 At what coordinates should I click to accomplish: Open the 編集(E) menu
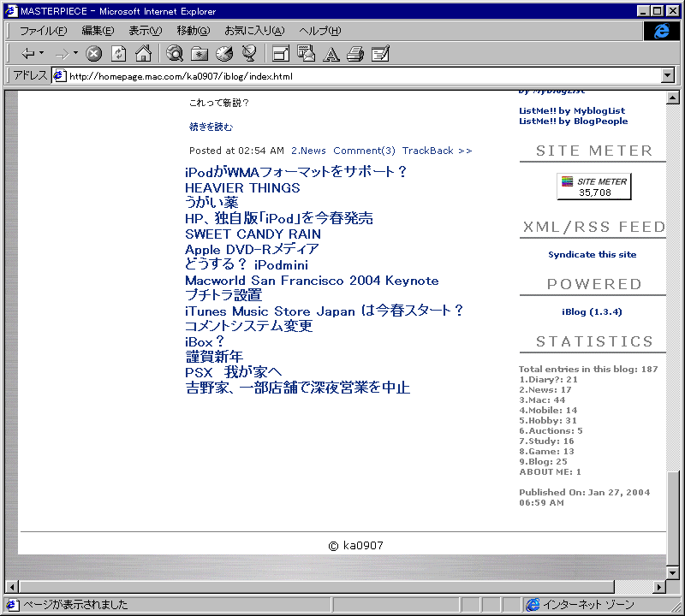coord(98,31)
